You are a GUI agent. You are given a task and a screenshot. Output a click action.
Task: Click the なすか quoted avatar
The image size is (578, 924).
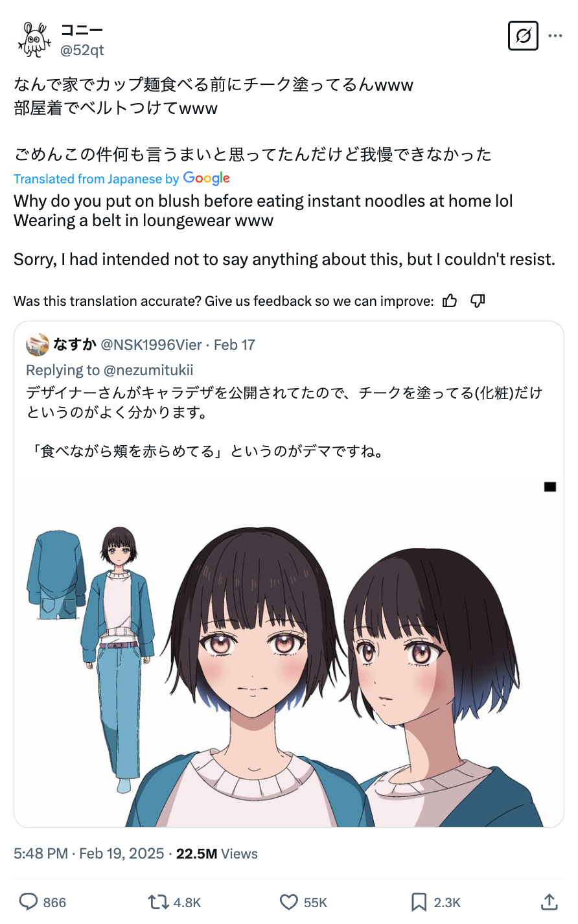pyautogui.click(x=38, y=345)
